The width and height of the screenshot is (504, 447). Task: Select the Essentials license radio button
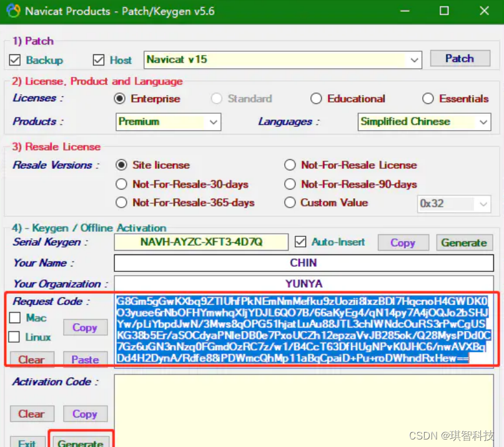(x=428, y=99)
